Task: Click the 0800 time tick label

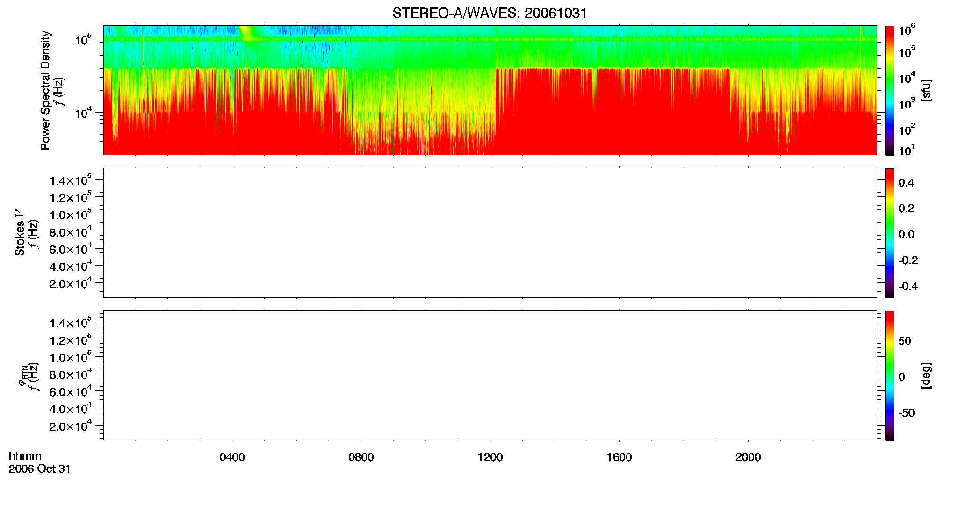Action: tap(361, 457)
